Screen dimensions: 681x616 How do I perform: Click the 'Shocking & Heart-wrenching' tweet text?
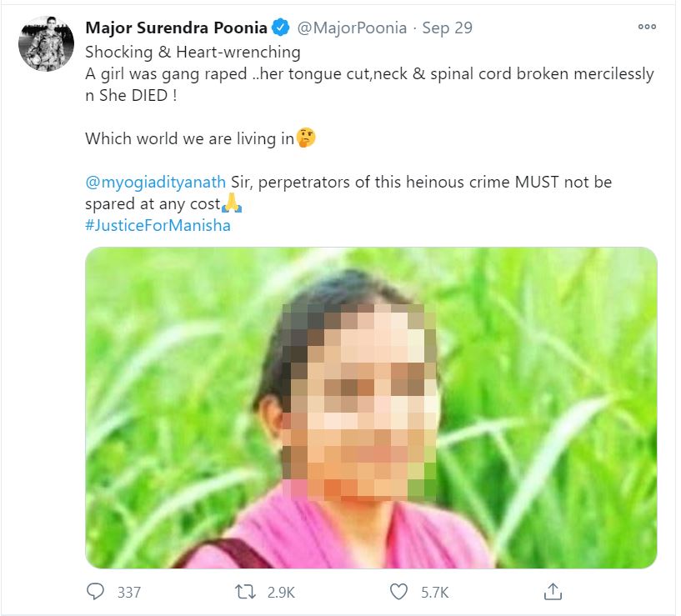[x=193, y=53]
